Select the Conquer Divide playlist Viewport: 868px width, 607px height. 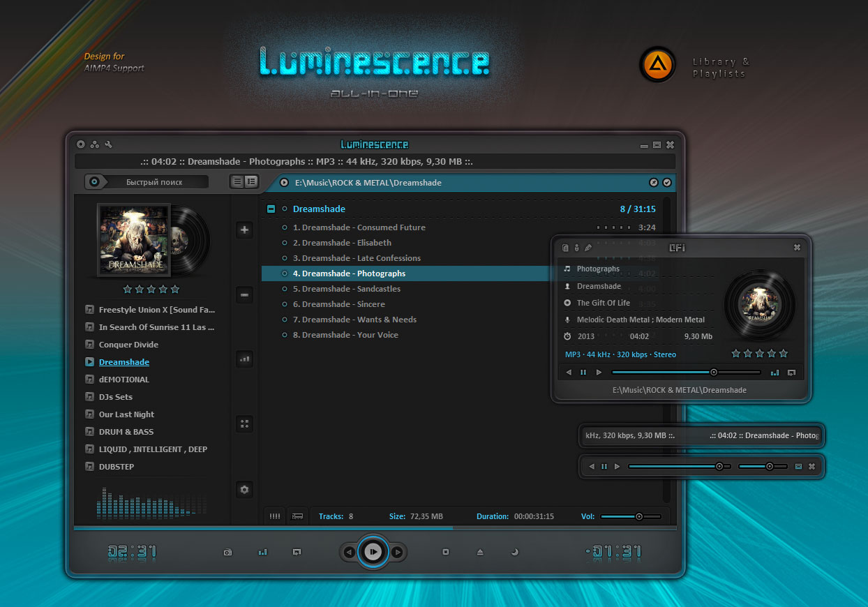click(128, 345)
